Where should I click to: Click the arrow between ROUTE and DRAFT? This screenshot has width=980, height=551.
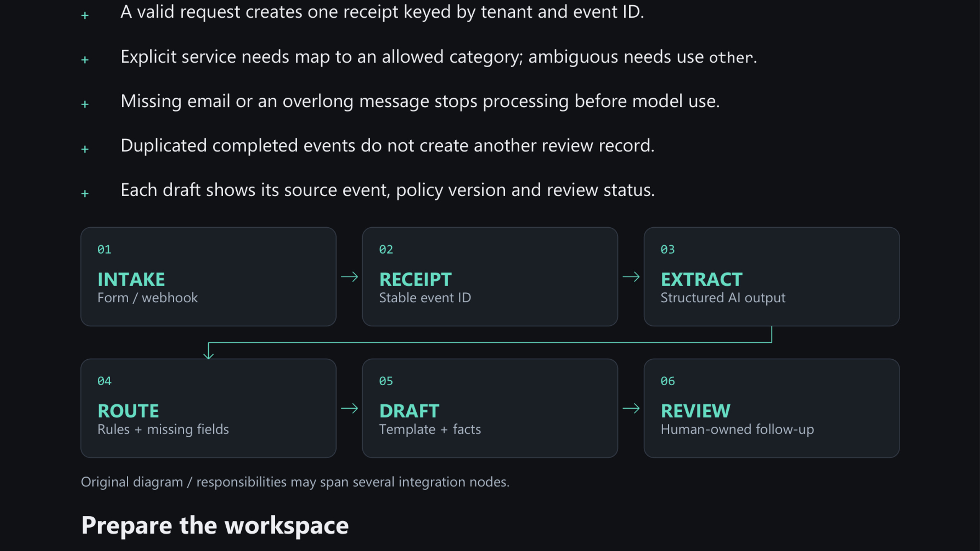click(349, 408)
